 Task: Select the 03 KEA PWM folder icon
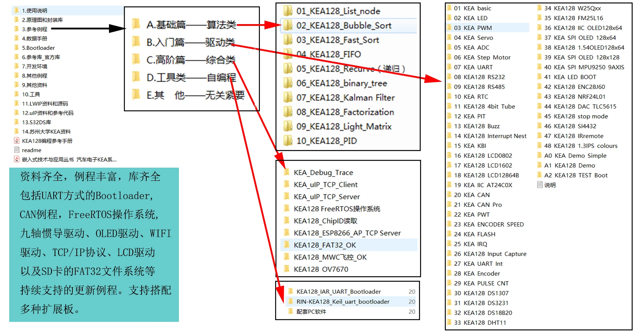[449, 28]
